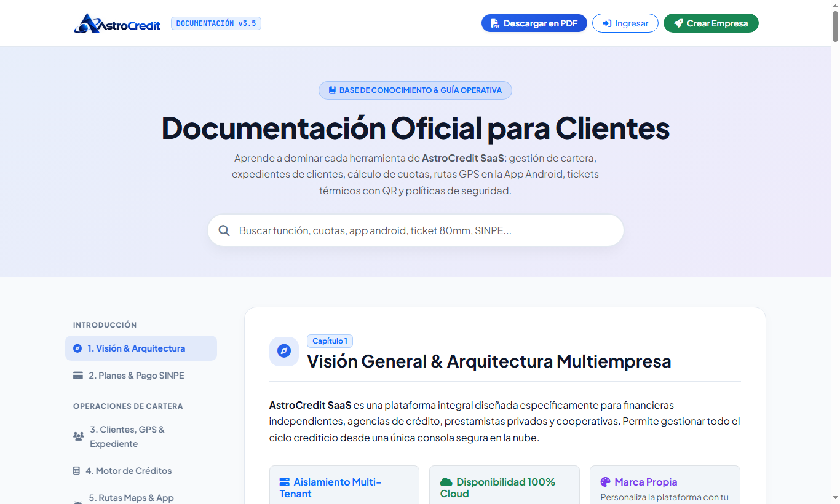Viewport: 840px width, 504px height.
Task: Click the card icon next to Planes & Pago SINPE
Action: point(78,376)
